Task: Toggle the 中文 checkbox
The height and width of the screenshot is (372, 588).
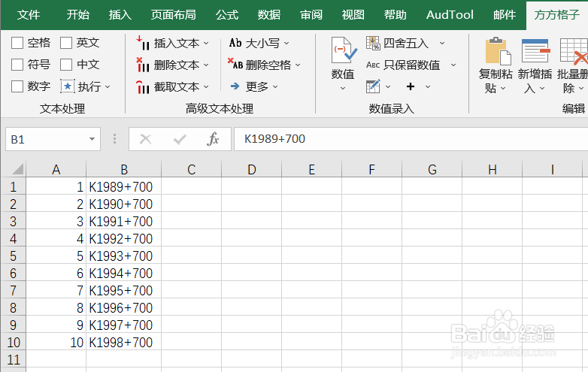Action: (66, 65)
